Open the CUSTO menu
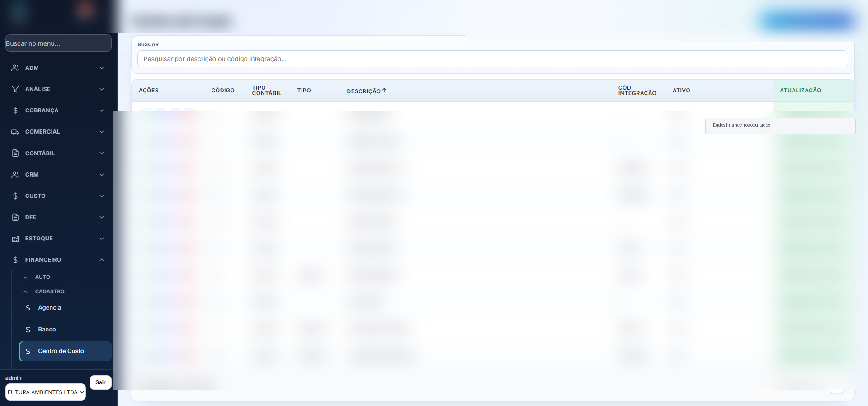 58,196
